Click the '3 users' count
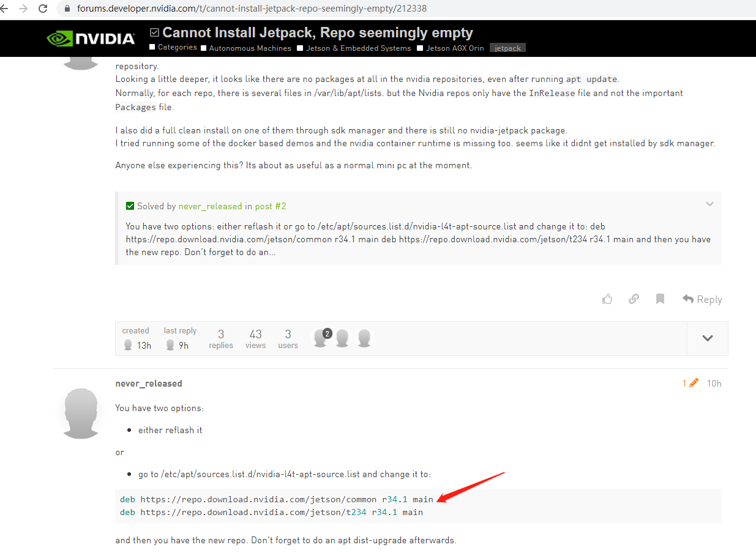756x553 pixels. 288,339
